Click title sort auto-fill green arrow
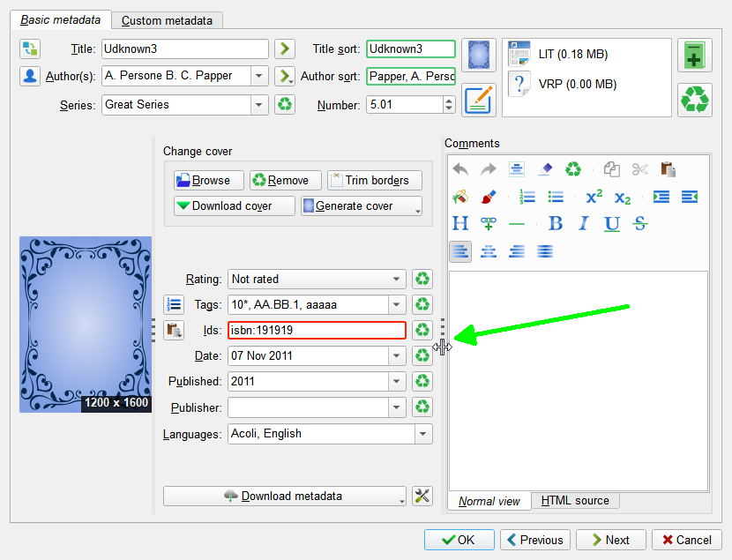The width and height of the screenshot is (732, 560). 285,49
